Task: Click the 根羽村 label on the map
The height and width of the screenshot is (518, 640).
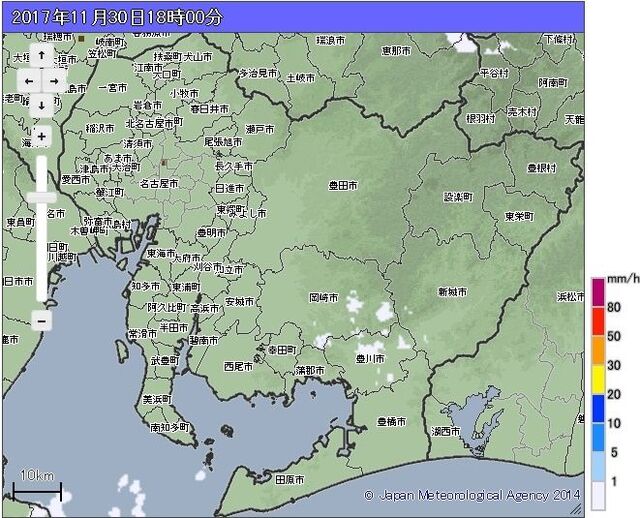Action: (481, 118)
